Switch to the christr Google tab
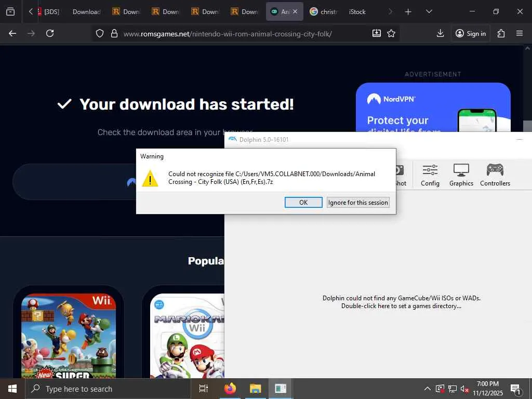The image size is (532, 399). pyautogui.click(x=324, y=11)
